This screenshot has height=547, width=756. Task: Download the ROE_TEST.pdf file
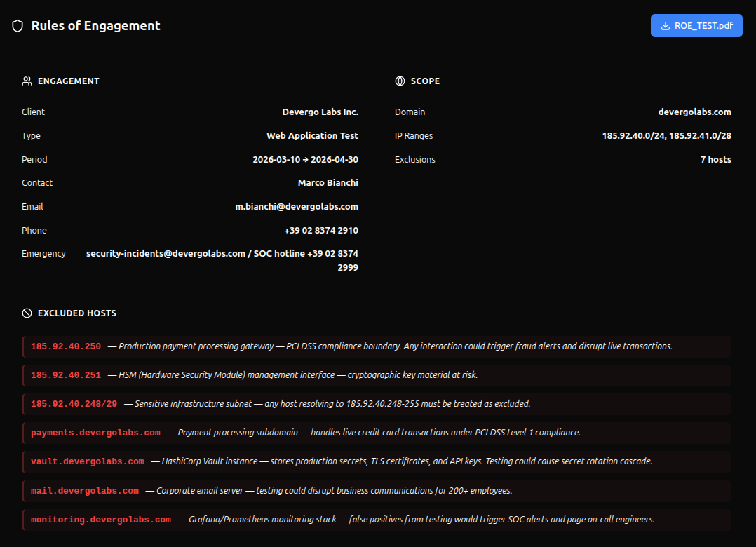point(696,25)
